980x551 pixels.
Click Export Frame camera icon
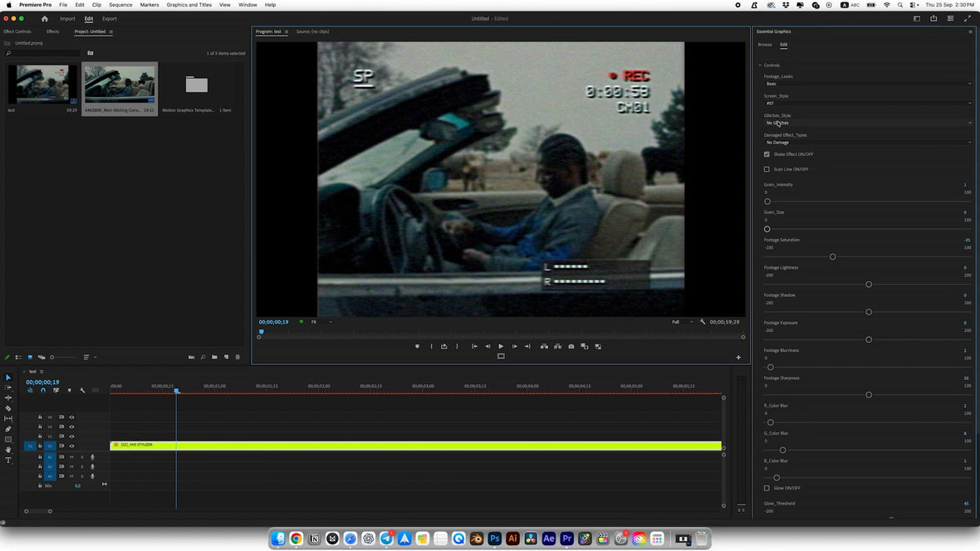571,346
